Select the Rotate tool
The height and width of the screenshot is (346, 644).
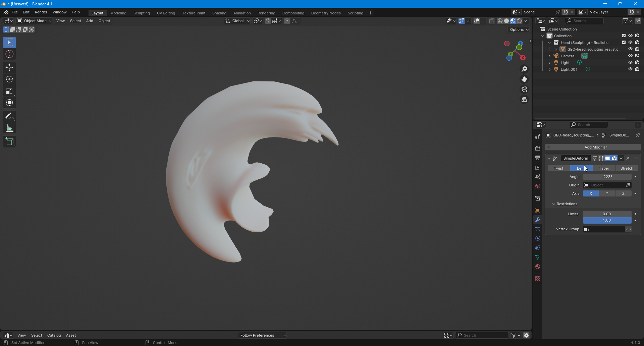click(x=9, y=79)
